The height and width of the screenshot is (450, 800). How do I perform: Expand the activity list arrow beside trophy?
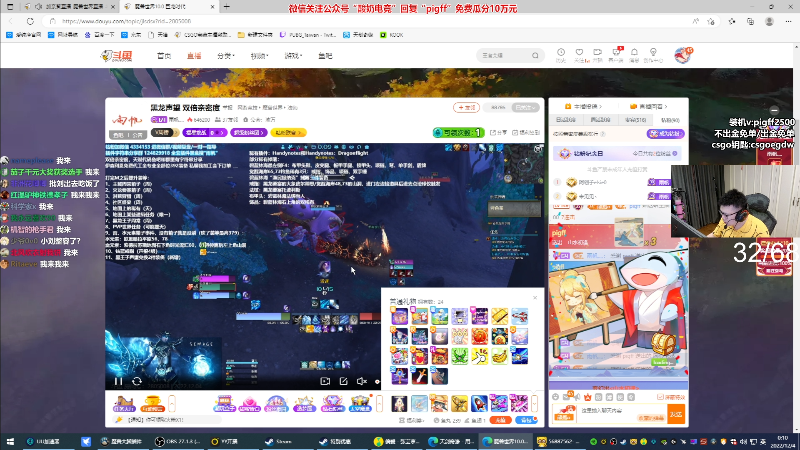[x=172, y=404]
